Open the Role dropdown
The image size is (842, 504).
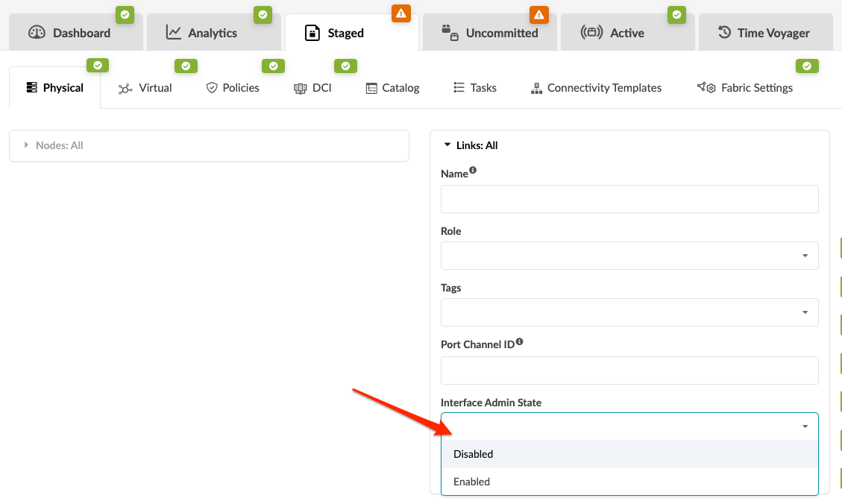click(629, 256)
